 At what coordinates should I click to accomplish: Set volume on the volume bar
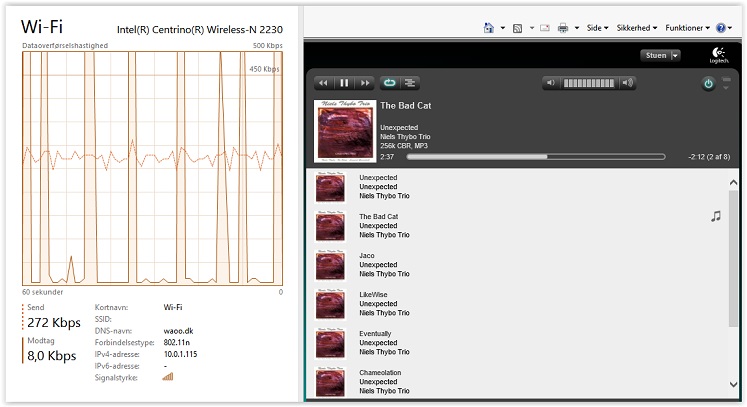589,83
